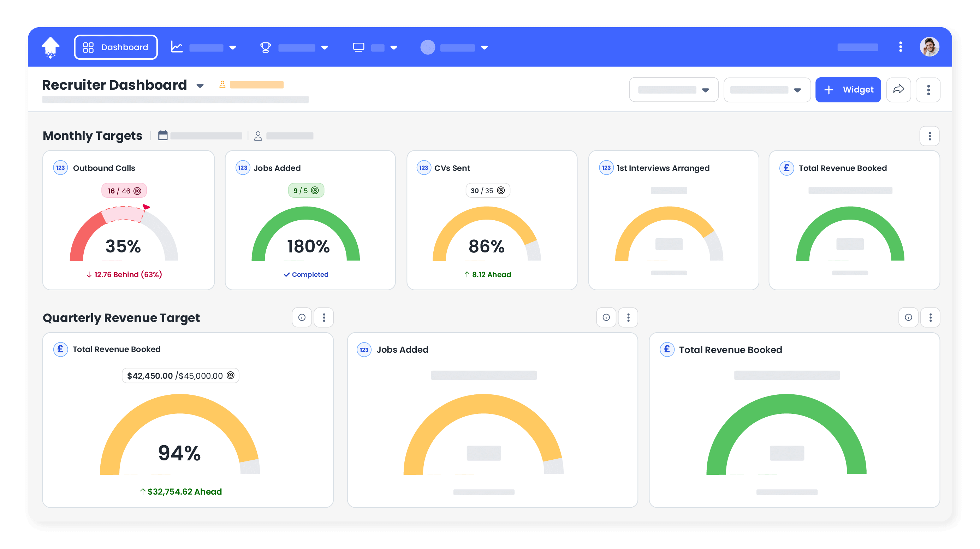Screen dimensions: 980x549
Task: Open the first filter dropdown left of Widget
Action: click(x=673, y=90)
